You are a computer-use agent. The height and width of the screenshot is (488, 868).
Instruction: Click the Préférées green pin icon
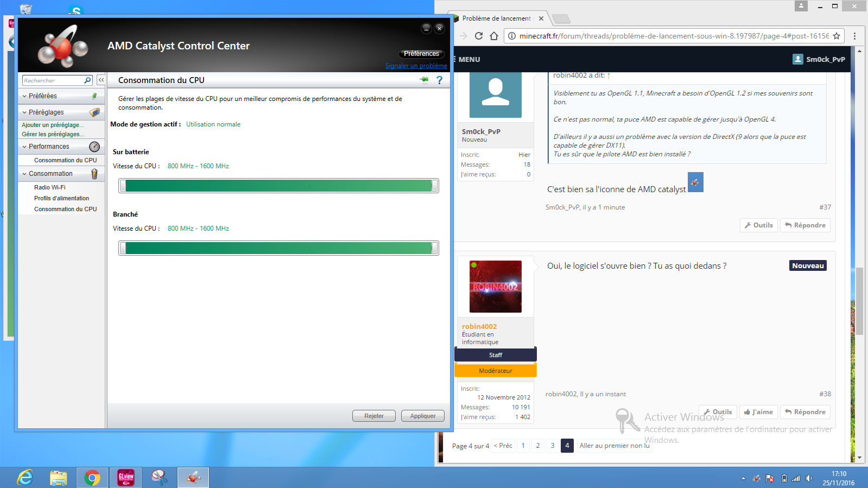coord(94,96)
